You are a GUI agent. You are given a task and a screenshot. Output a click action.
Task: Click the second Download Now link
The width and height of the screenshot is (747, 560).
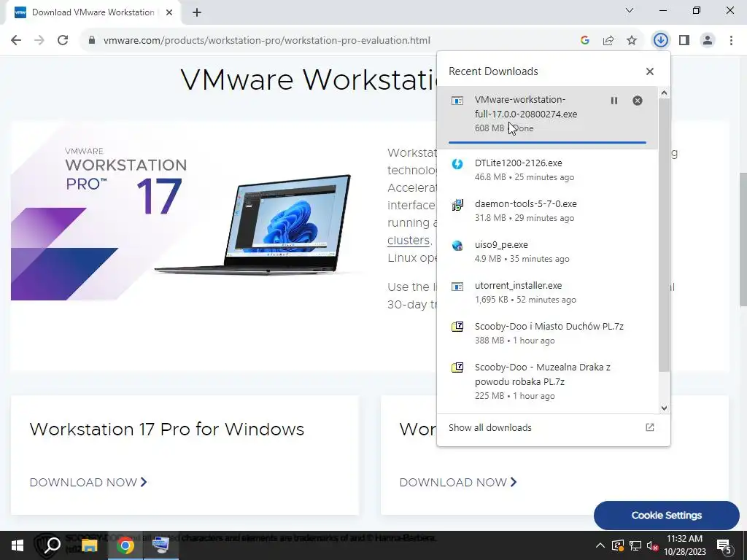pyautogui.click(x=458, y=483)
